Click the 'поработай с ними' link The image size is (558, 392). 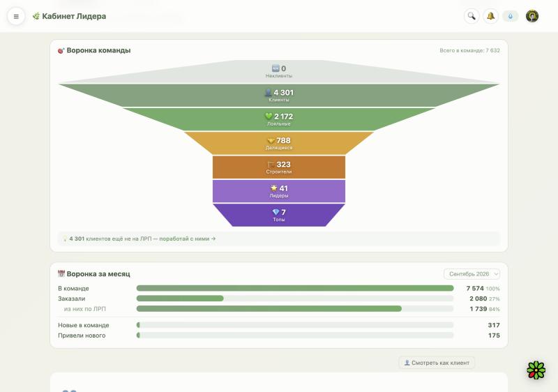coord(187,239)
